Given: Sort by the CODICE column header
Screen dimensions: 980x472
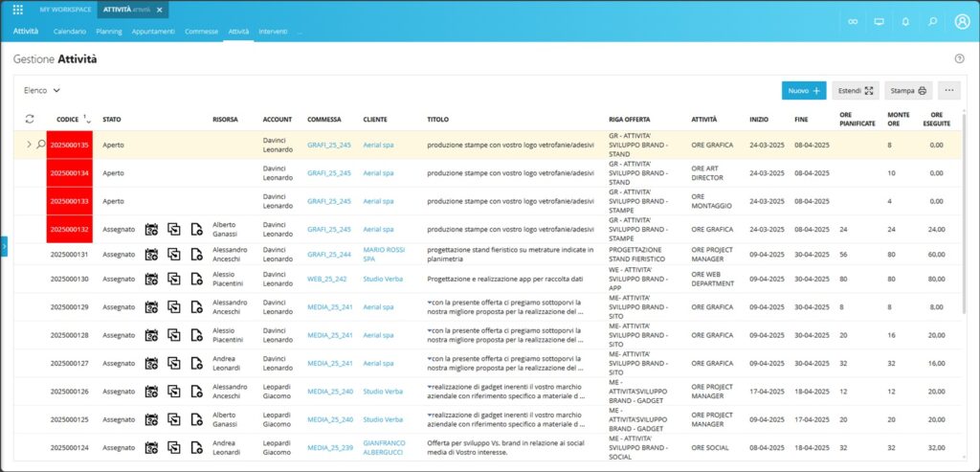Looking at the screenshot, I should pyautogui.click(x=67, y=119).
